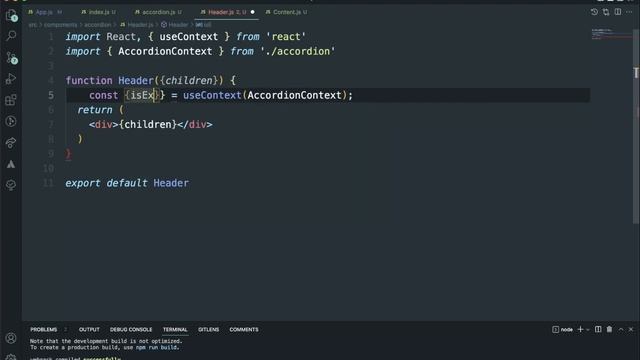Switch to the accordion.js tab
640x360 pixels.
pyautogui.click(x=158, y=12)
